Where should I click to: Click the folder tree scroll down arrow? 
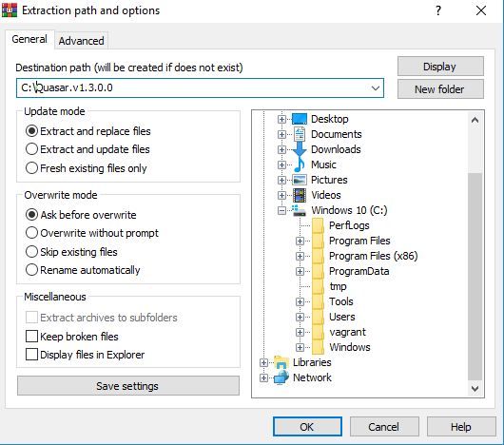475,389
